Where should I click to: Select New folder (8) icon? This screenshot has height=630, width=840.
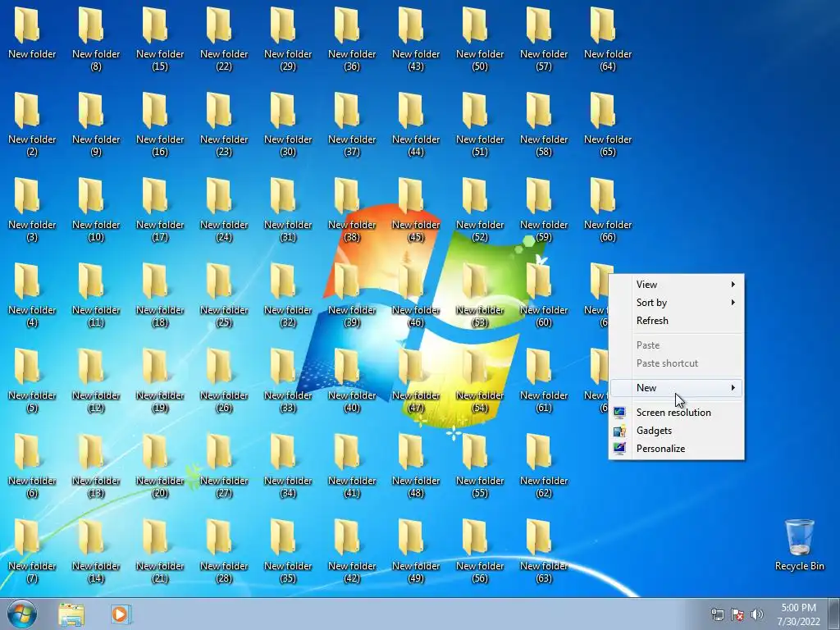pos(90,25)
